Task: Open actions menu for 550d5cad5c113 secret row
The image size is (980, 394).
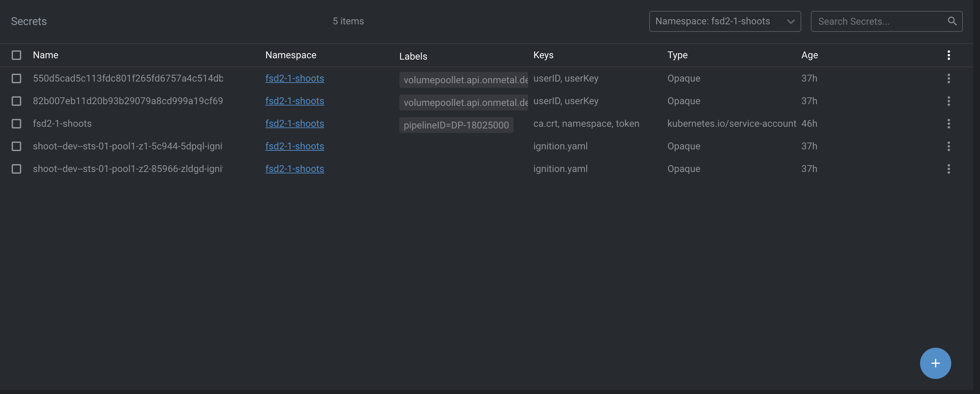Action: click(x=948, y=78)
